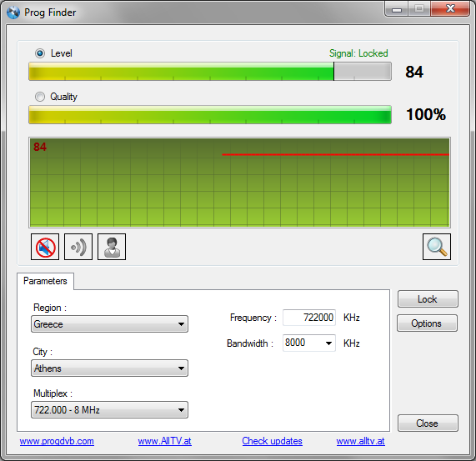Open the Region dropdown showing Greece
The image size is (476, 461).
(109, 324)
